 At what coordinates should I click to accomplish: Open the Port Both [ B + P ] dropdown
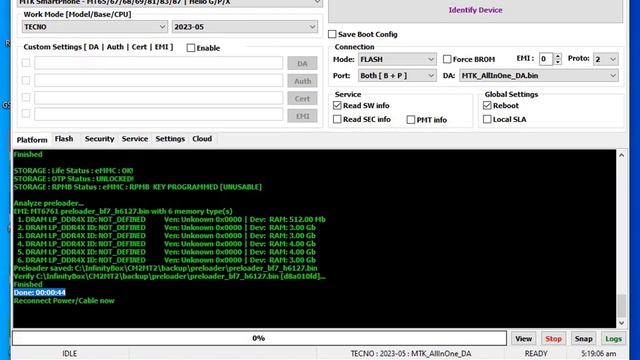(x=397, y=76)
